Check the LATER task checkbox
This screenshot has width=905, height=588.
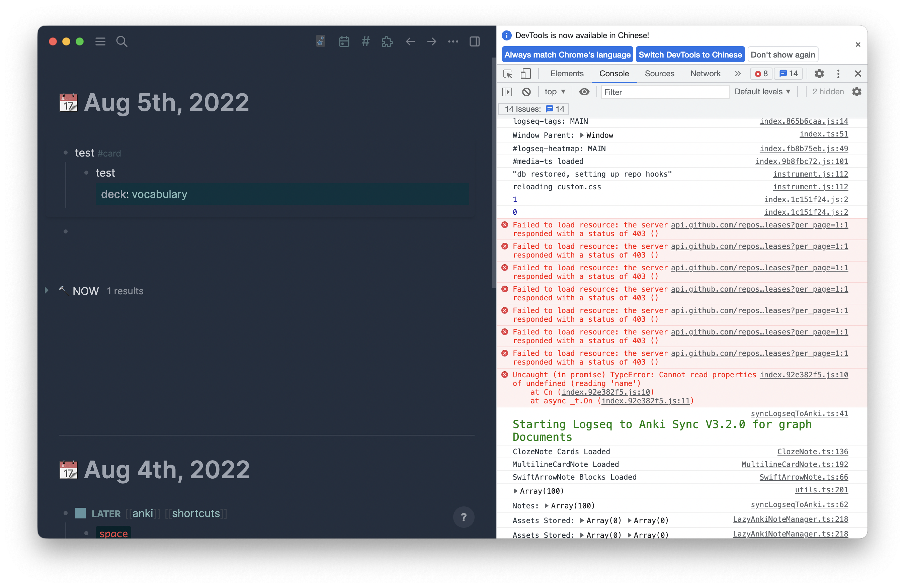coord(80,513)
